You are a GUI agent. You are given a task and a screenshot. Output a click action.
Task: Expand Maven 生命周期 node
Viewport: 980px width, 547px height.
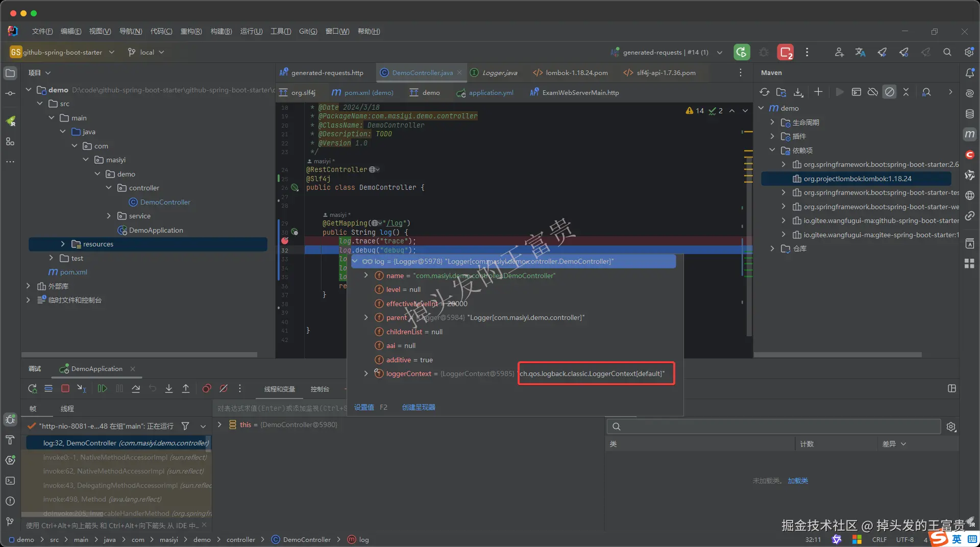(x=772, y=122)
